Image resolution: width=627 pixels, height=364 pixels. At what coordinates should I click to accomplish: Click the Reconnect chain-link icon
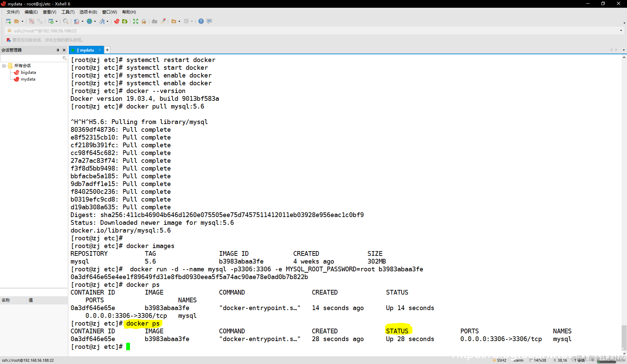40,21
